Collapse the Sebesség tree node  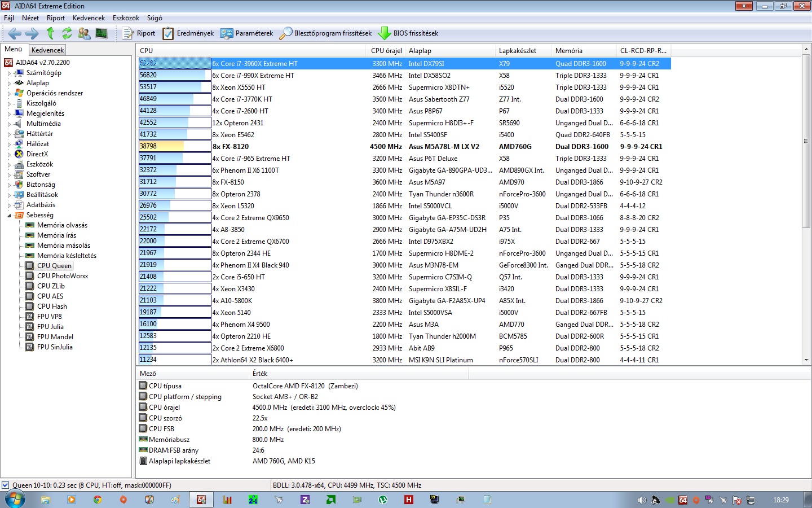[x=9, y=215]
